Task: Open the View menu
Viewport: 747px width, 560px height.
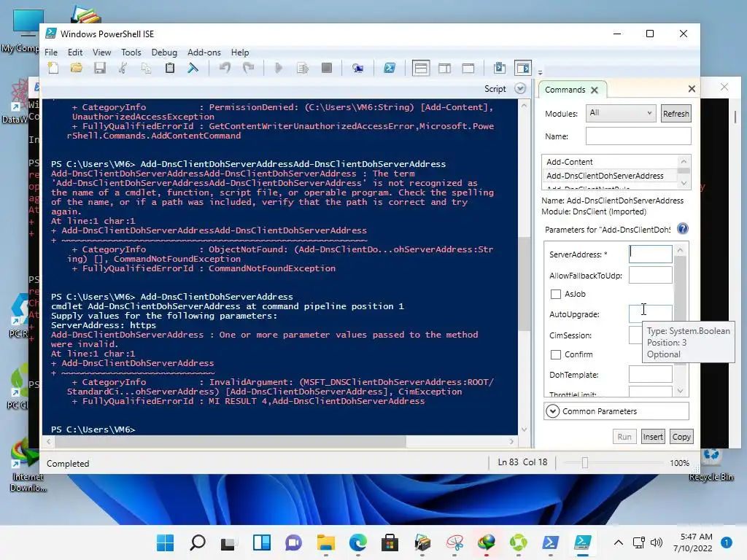Action: pyautogui.click(x=101, y=52)
